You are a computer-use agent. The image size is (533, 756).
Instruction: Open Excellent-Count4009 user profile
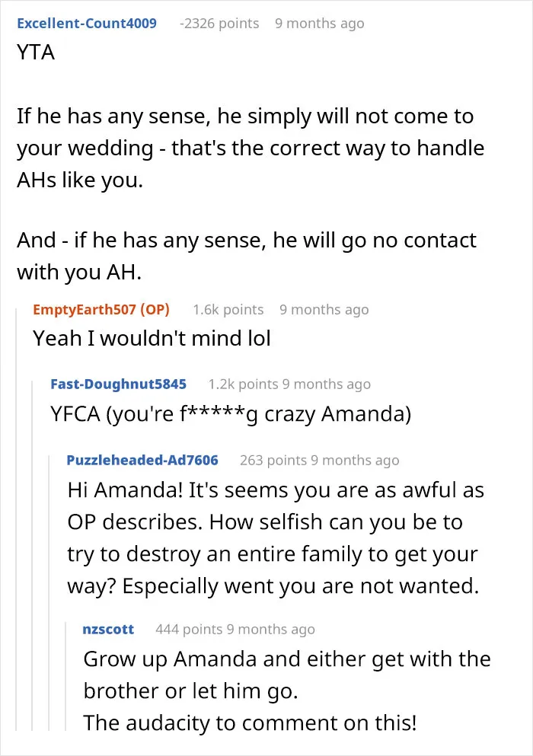(x=87, y=23)
